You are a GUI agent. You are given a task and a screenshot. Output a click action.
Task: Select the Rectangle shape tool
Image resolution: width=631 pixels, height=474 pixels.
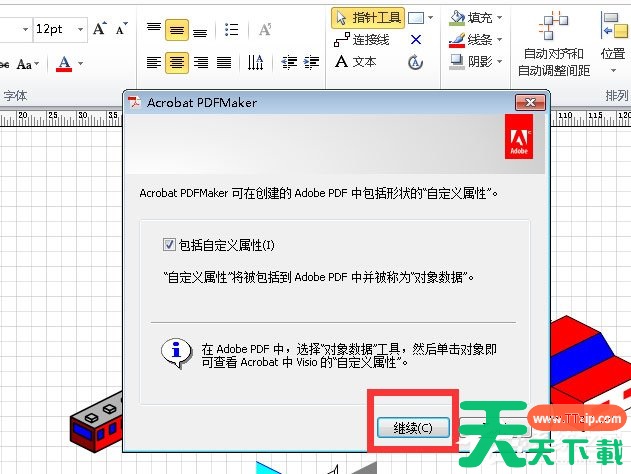point(416,18)
